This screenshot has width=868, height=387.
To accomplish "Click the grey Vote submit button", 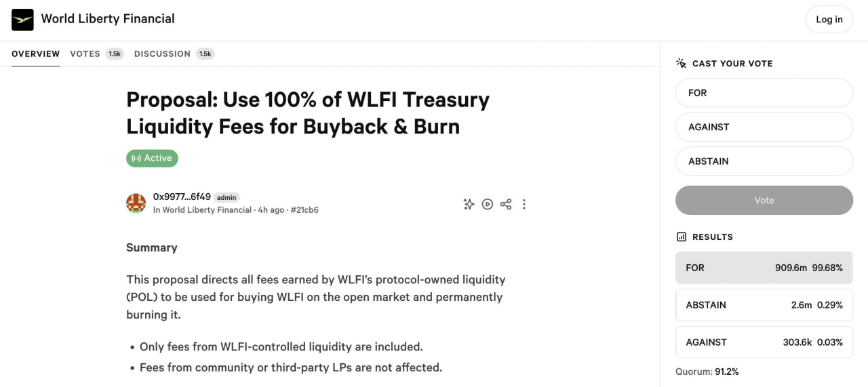I will (764, 201).
